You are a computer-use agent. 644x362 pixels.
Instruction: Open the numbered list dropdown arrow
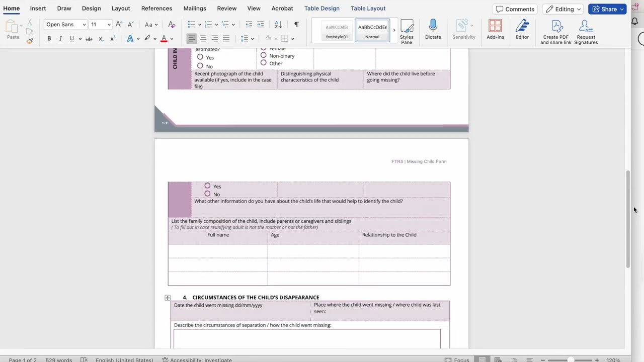[x=216, y=24]
